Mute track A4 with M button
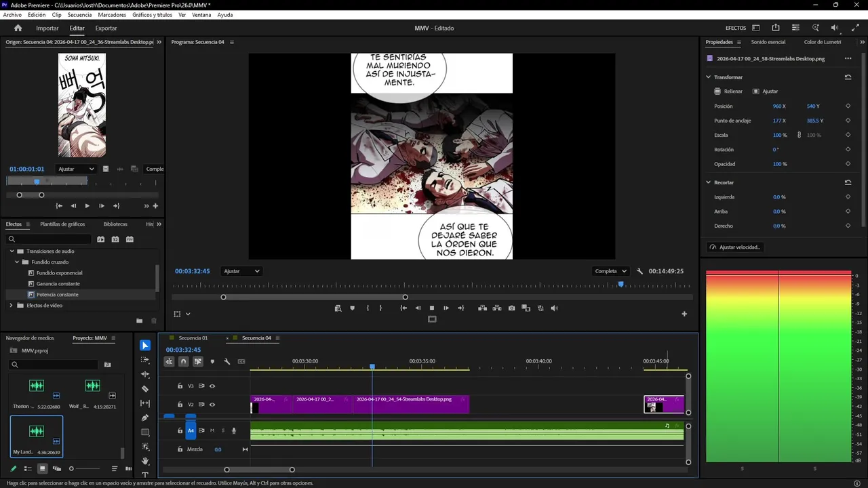 click(x=212, y=430)
